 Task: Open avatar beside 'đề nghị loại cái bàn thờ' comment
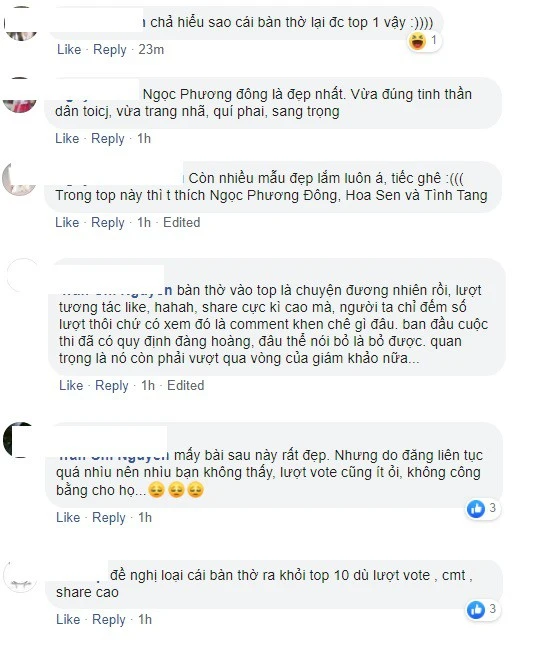click(x=20, y=578)
